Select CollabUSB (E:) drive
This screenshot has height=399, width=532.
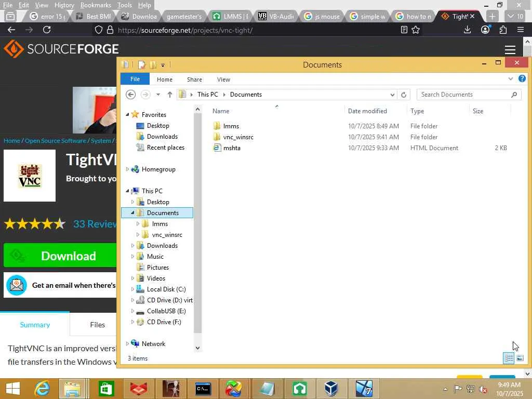coord(166,311)
